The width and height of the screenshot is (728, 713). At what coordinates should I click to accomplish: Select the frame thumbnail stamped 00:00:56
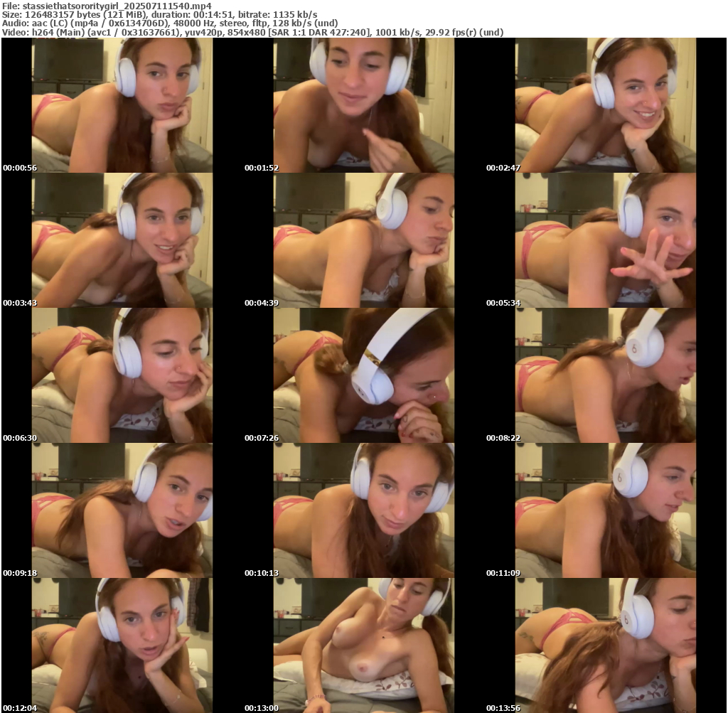click(122, 105)
